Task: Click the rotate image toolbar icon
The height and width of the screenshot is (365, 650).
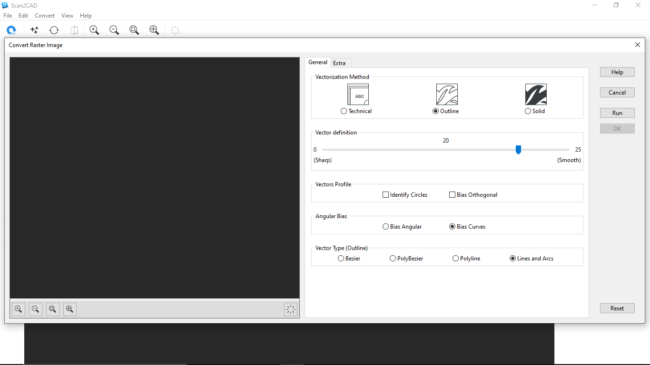Action: [54, 30]
